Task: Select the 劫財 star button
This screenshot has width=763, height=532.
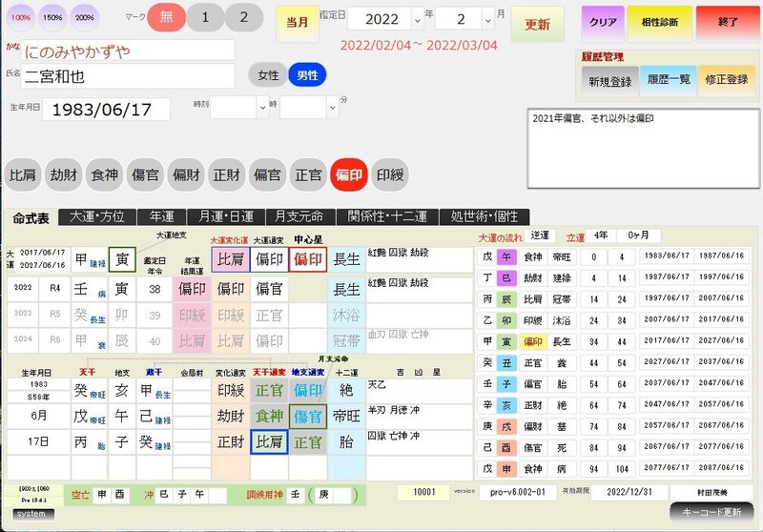Action: click(63, 174)
